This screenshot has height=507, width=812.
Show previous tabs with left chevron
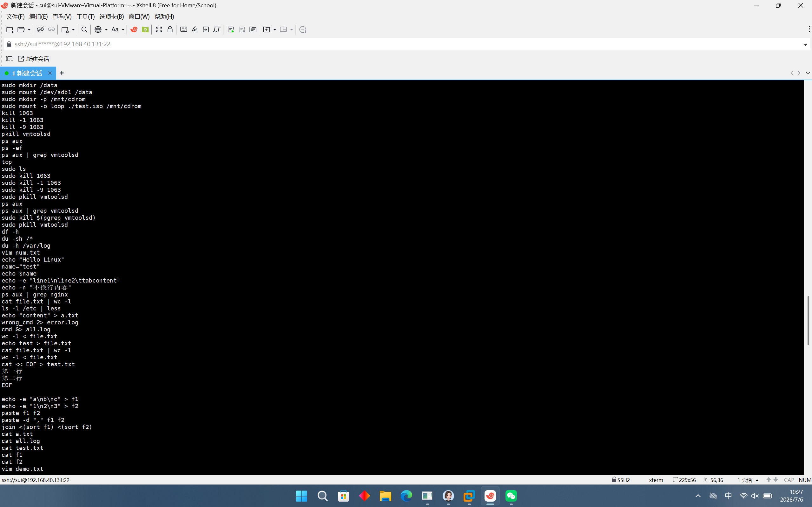click(792, 73)
